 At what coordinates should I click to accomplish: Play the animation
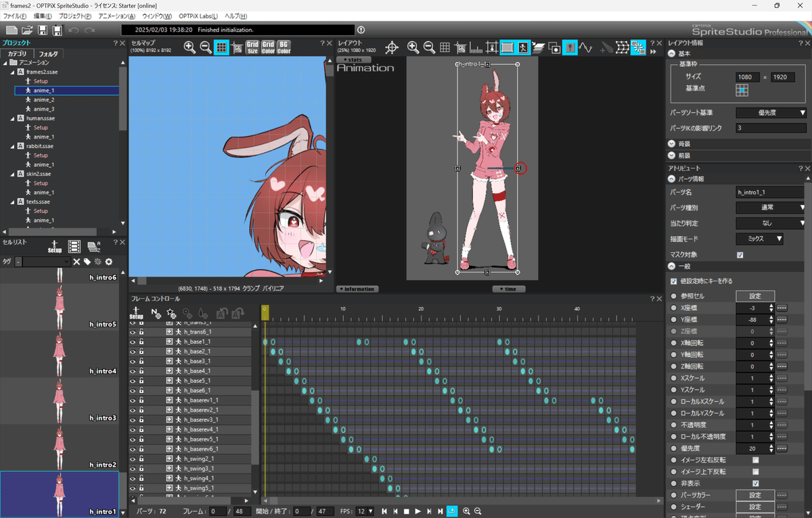418,511
